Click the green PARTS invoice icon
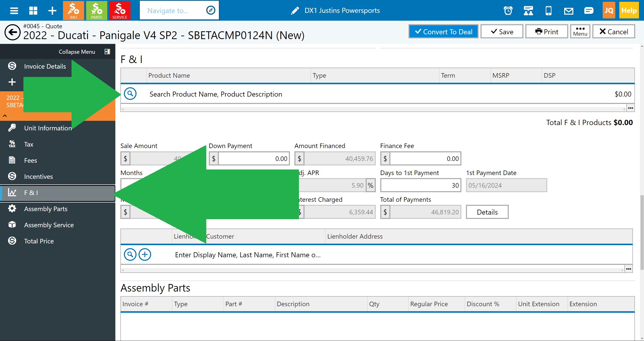 point(96,11)
